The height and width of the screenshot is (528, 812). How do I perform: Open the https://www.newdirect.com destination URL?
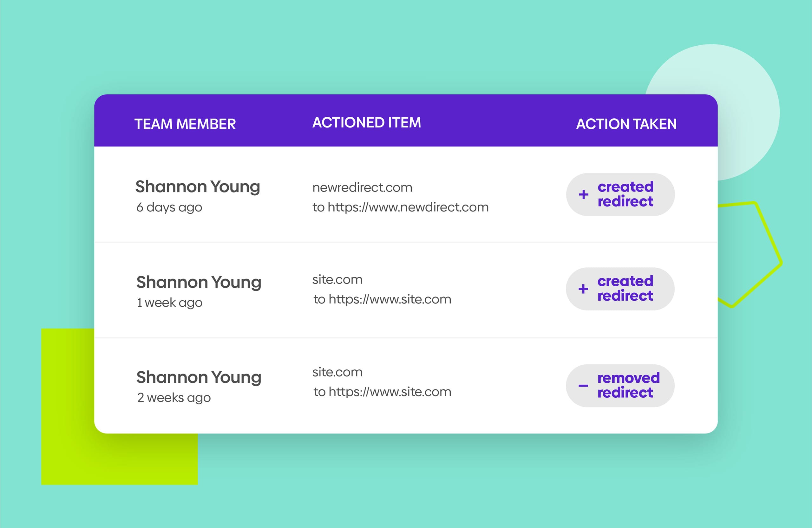click(408, 207)
